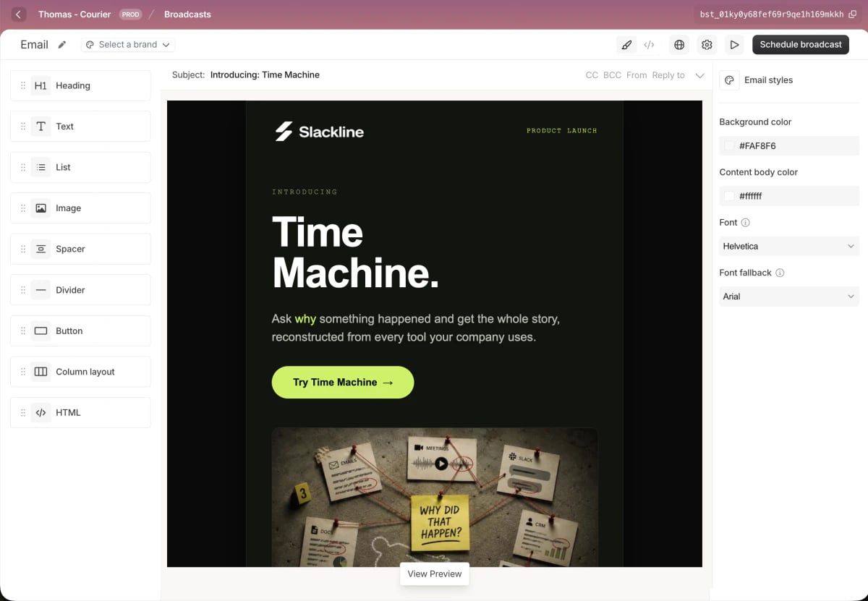Go back using the top-left arrow button
This screenshot has height=601, width=868.
tap(19, 14)
